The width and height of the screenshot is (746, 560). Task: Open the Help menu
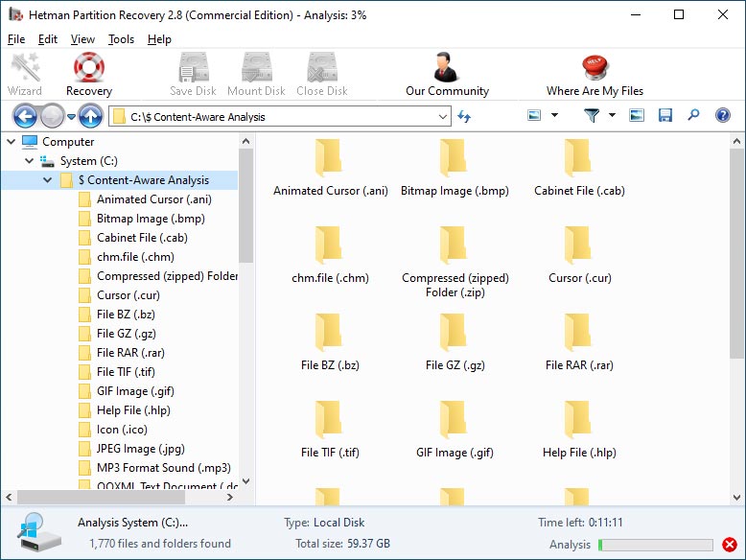[x=159, y=39]
